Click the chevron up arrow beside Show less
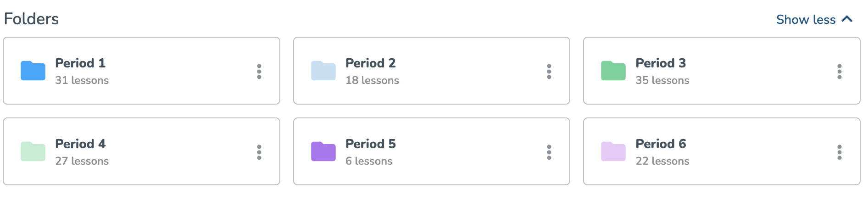Viewport: 868px width, 200px height. [847, 19]
